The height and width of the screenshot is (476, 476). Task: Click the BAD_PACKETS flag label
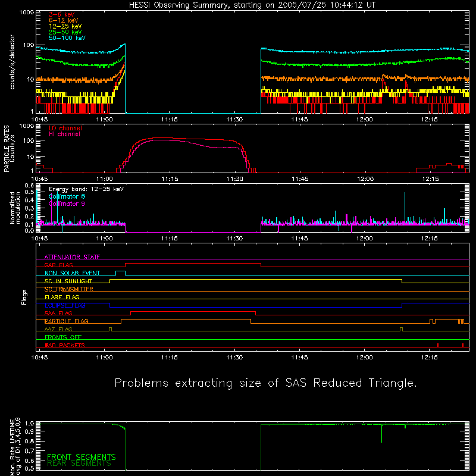tap(65, 345)
